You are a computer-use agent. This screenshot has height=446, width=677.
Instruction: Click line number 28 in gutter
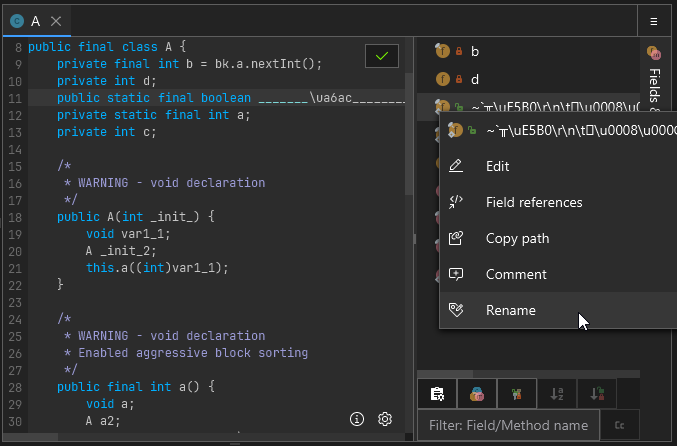(x=15, y=387)
